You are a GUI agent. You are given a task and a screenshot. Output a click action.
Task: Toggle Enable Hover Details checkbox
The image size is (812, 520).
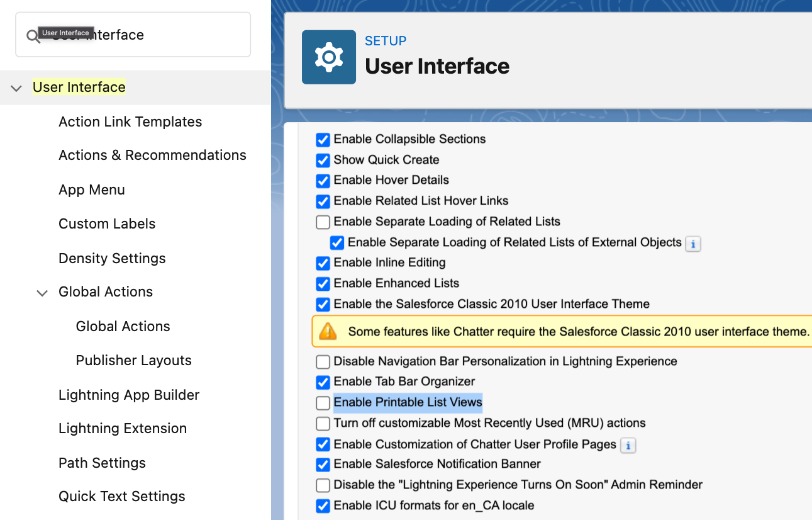click(x=323, y=181)
